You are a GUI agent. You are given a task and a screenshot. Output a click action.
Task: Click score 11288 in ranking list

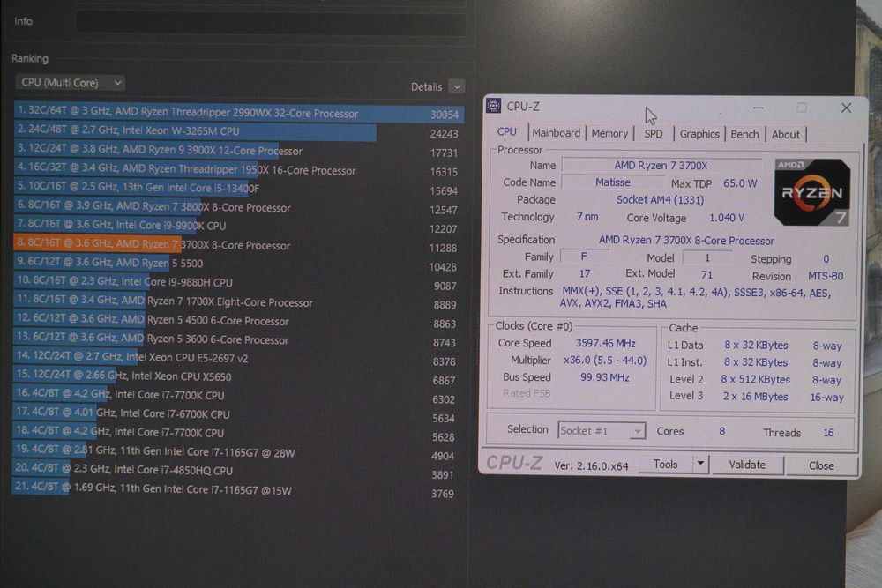tap(444, 248)
